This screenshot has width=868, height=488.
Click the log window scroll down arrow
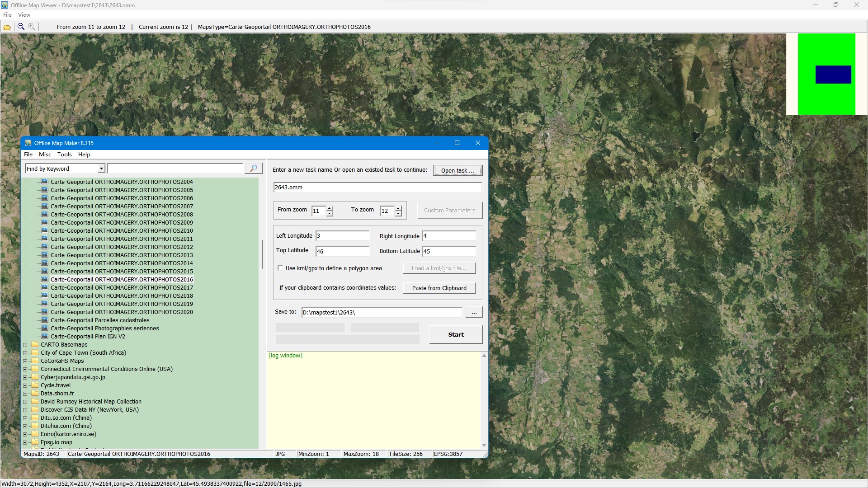(484, 445)
